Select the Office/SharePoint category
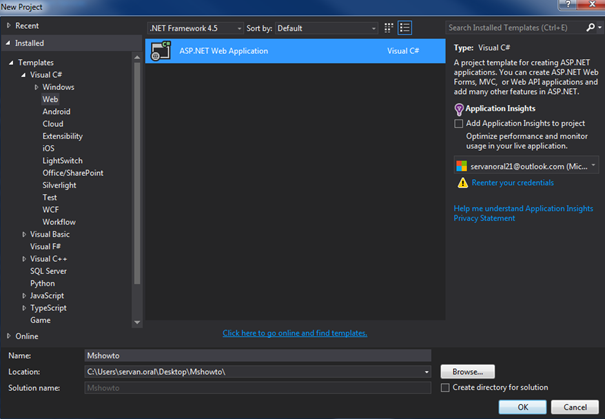The height and width of the screenshot is (419, 605). click(73, 173)
